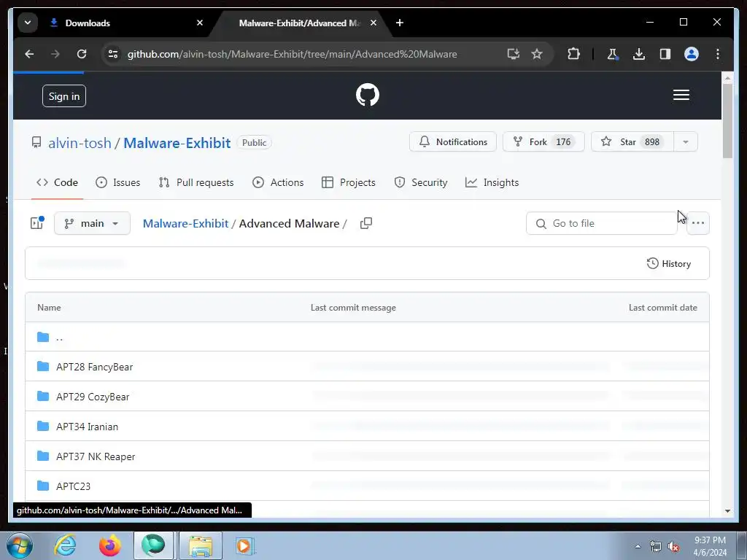
Task: Open the APT34 Iranian folder
Action: pos(88,427)
